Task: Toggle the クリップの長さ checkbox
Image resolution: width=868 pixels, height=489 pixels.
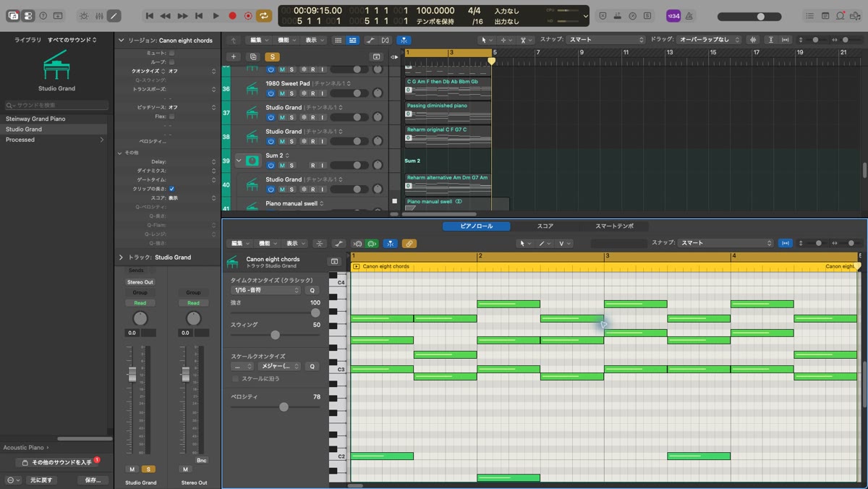Action: point(171,189)
